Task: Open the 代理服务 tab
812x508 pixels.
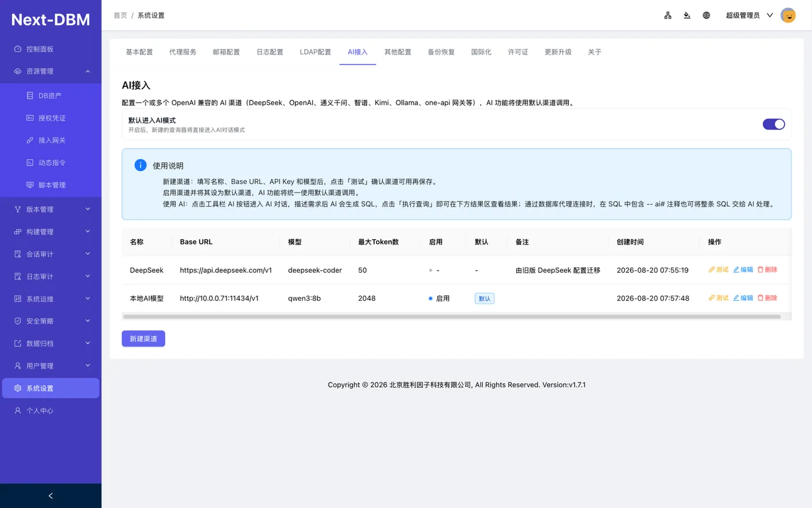Action: coord(183,52)
